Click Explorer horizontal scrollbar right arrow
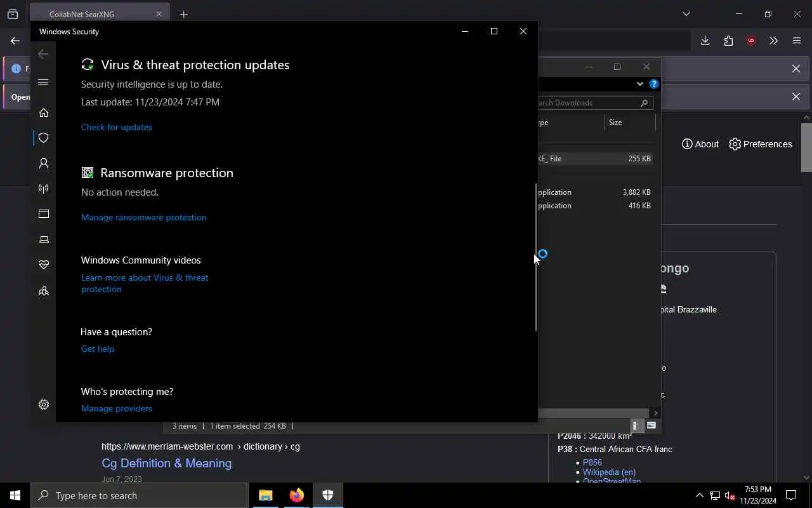 (x=655, y=413)
